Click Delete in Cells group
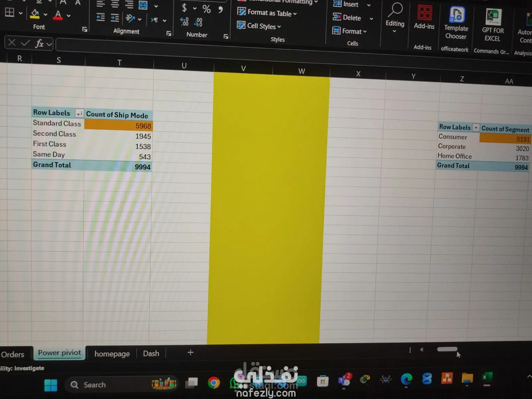Image resolution: width=532 pixels, height=399 pixels. point(347,17)
